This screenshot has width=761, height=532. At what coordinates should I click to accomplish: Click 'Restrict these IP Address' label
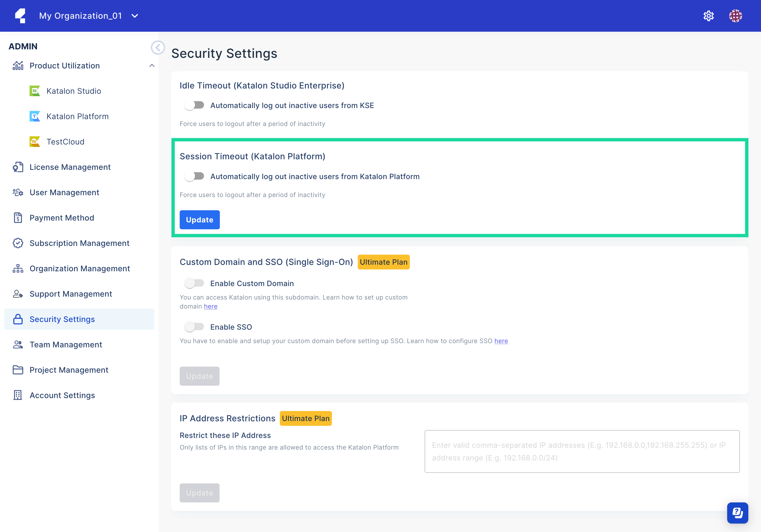pyautogui.click(x=225, y=435)
